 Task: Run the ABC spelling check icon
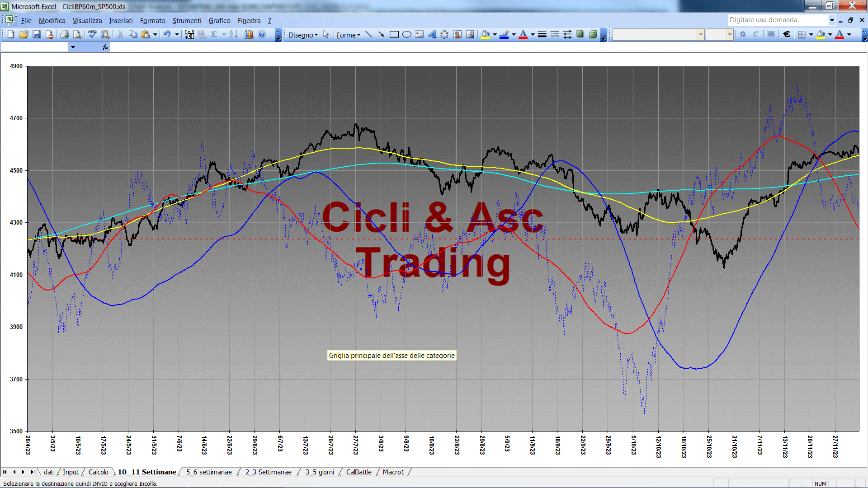coord(92,34)
